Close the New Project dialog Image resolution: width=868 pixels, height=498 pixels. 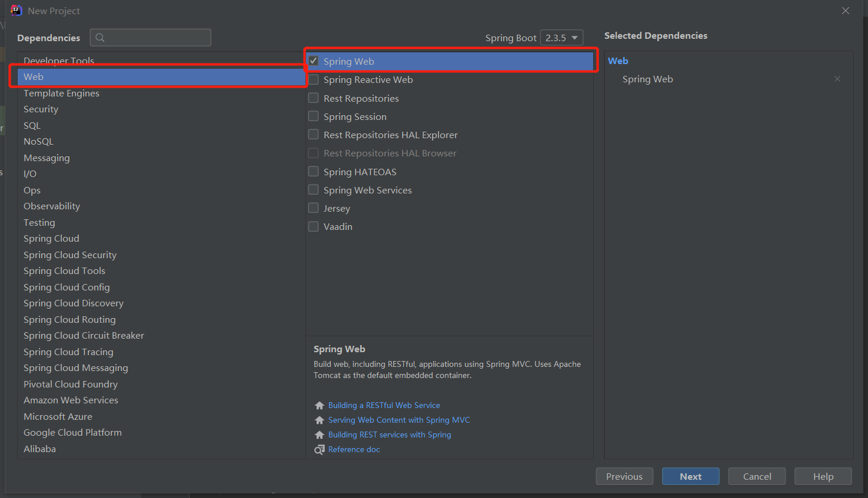pos(846,11)
